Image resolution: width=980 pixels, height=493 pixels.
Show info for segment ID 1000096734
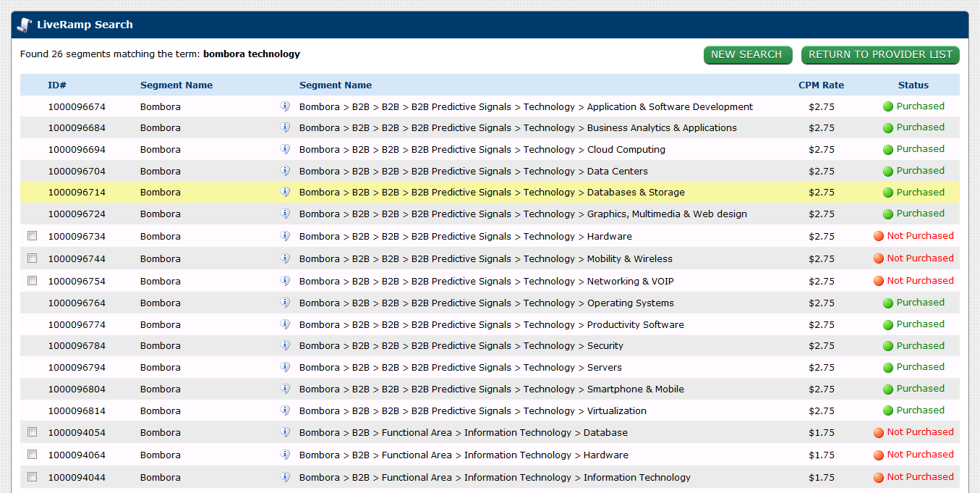click(285, 236)
